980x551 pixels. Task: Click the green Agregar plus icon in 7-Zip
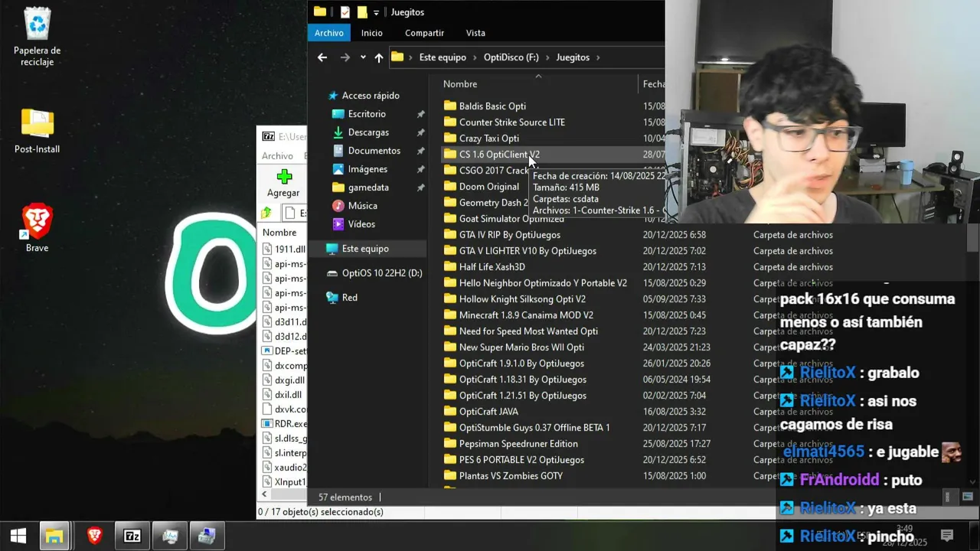pyautogui.click(x=284, y=177)
